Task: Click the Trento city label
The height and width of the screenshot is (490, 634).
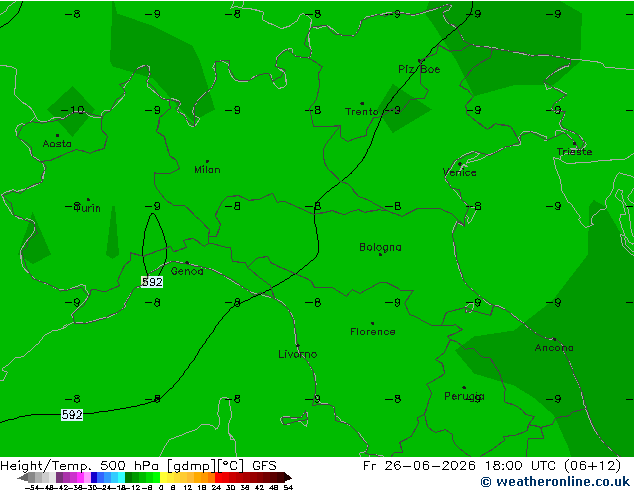Action: [x=361, y=111]
